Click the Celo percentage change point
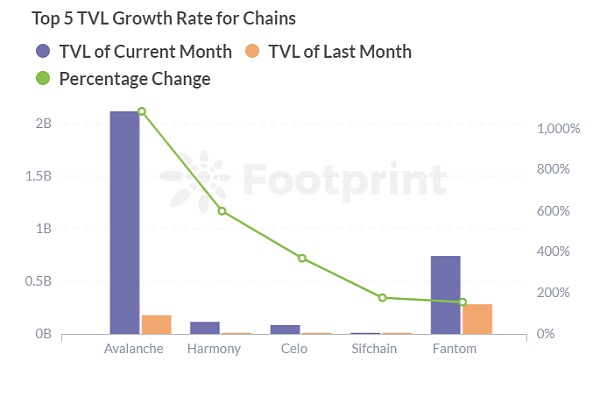 302,258
